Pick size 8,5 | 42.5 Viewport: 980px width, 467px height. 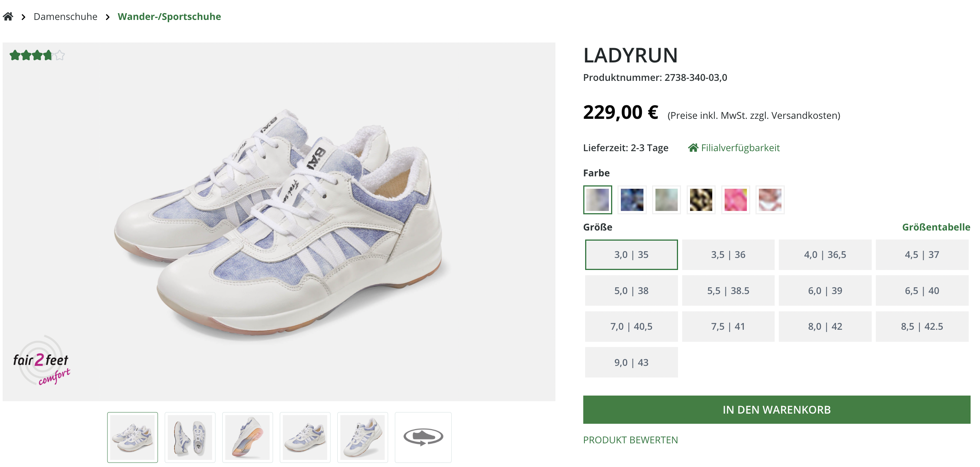(921, 326)
